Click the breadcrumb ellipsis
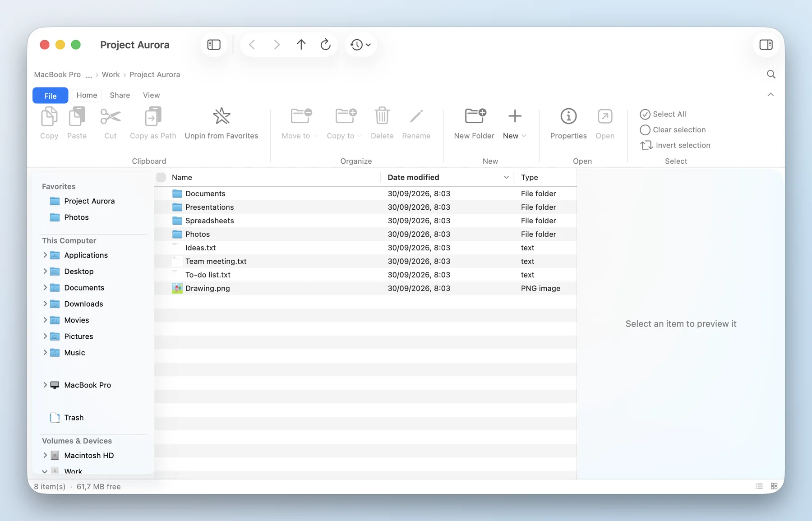812x521 pixels. [x=89, y=75]
